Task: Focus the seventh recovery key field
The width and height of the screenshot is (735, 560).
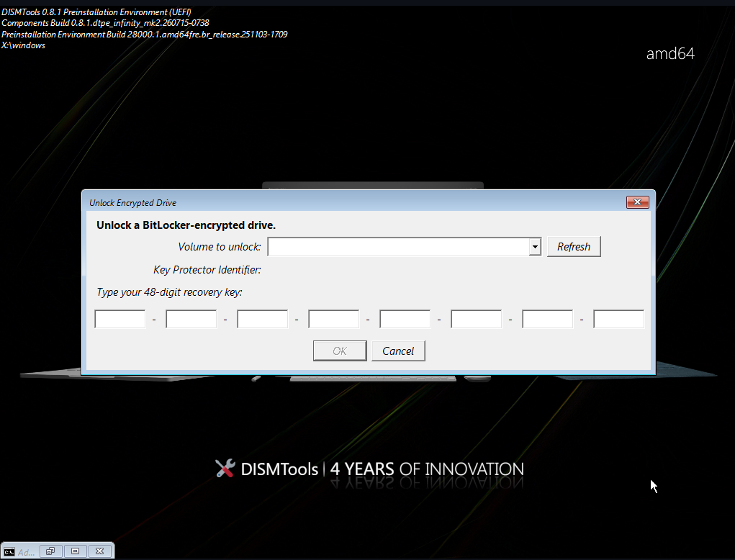Action: click(x=548, y=319)
